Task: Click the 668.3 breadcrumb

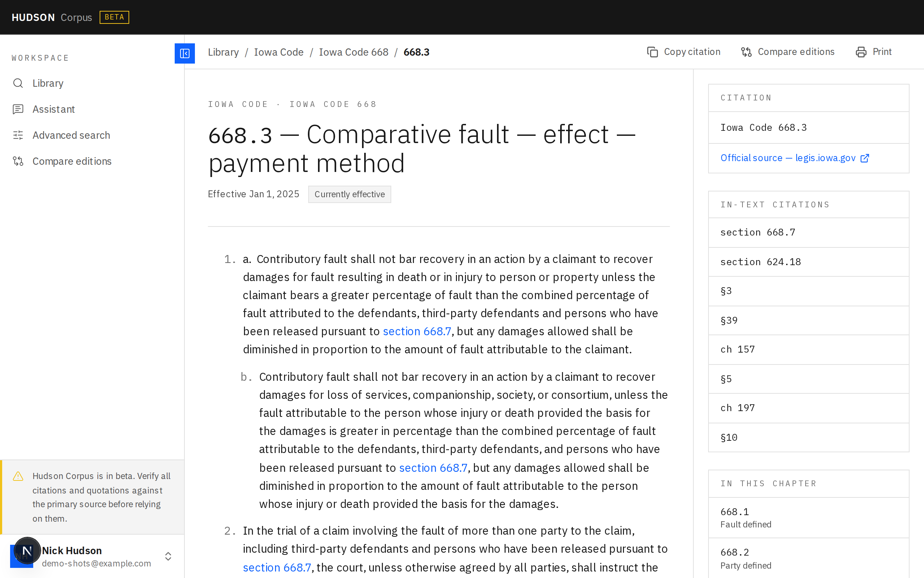Action: pyautogui.click(x=416, y=52)
